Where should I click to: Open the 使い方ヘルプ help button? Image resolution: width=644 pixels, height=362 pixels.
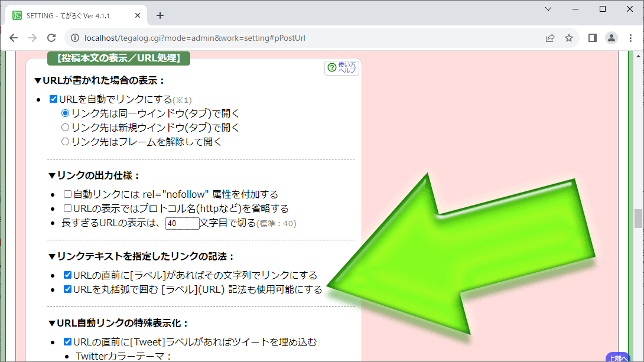341,68
